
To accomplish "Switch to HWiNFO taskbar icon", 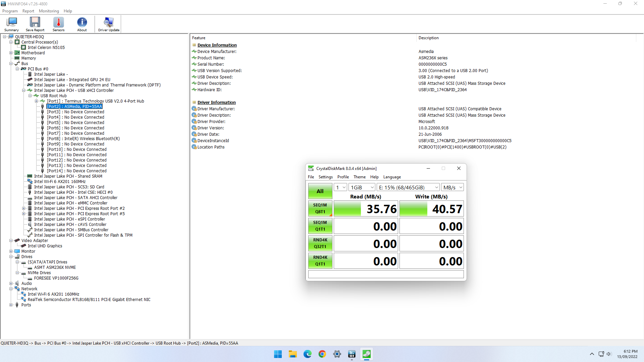I will (352, 354).
